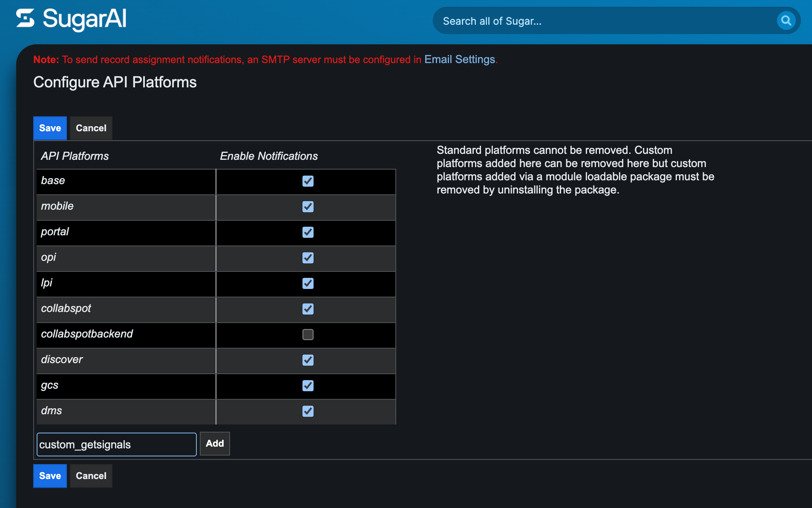The height and width of the screenshot is (508, 812).
Task: Click the Search all of Sugar field
Action: click(x=605, y=21)
